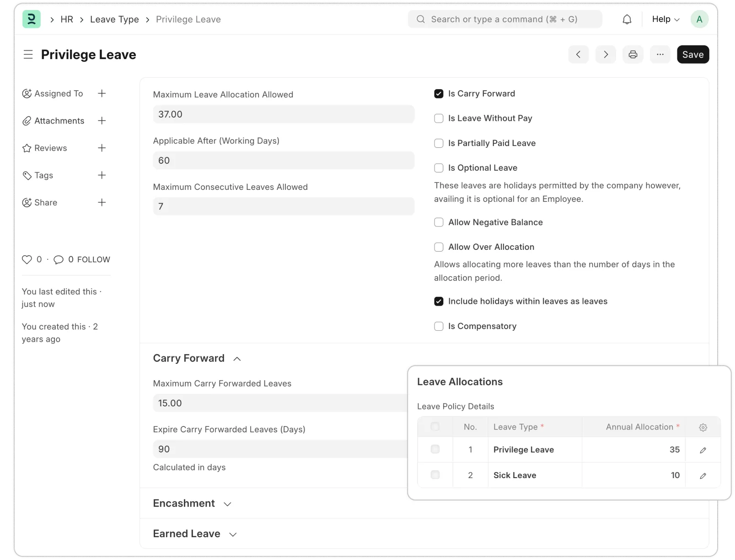Check Allow Negative Balance
735x560 pixels.
[439, 222]
